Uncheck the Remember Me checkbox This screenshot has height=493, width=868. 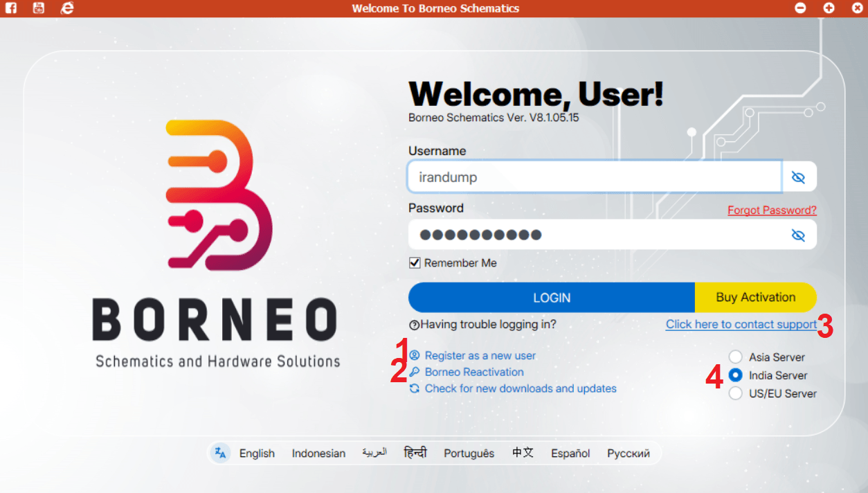pyautogui.click(x=415, y=263)
